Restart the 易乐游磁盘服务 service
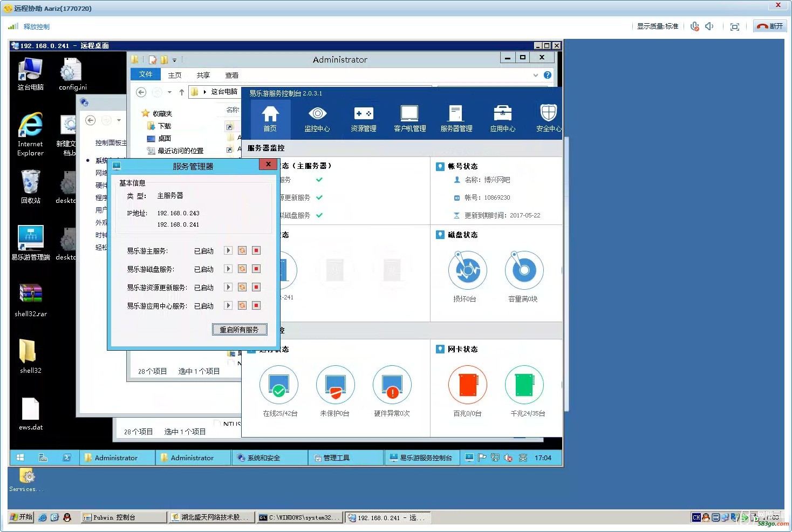This screenshot has height=532, width=792. (242, 269)
